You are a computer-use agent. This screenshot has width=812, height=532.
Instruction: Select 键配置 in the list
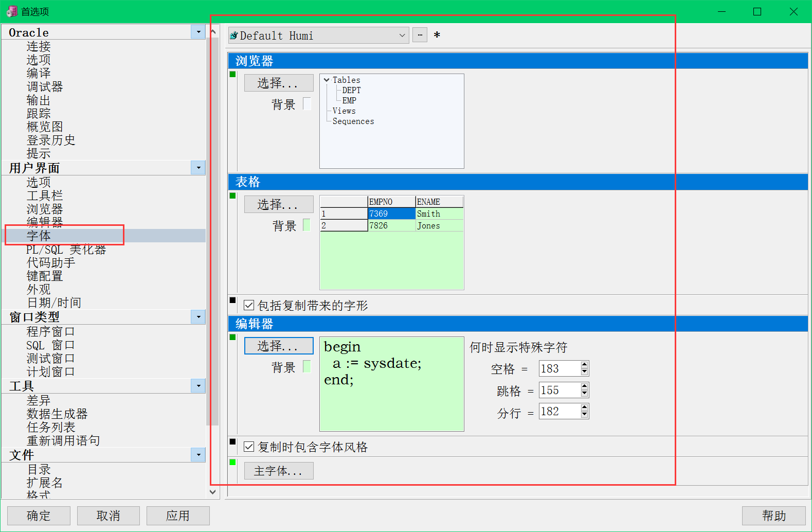[45, 276]
